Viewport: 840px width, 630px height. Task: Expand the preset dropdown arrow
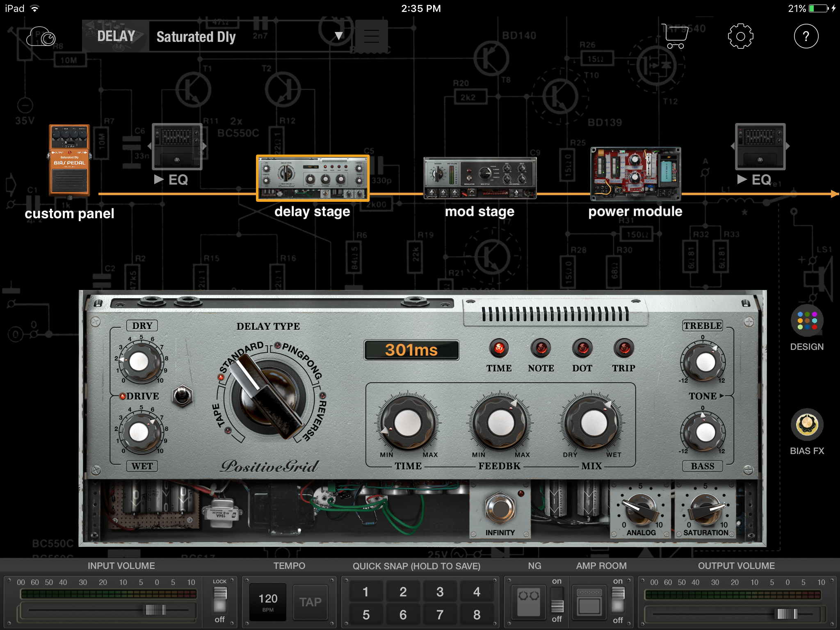click(337, 37)
